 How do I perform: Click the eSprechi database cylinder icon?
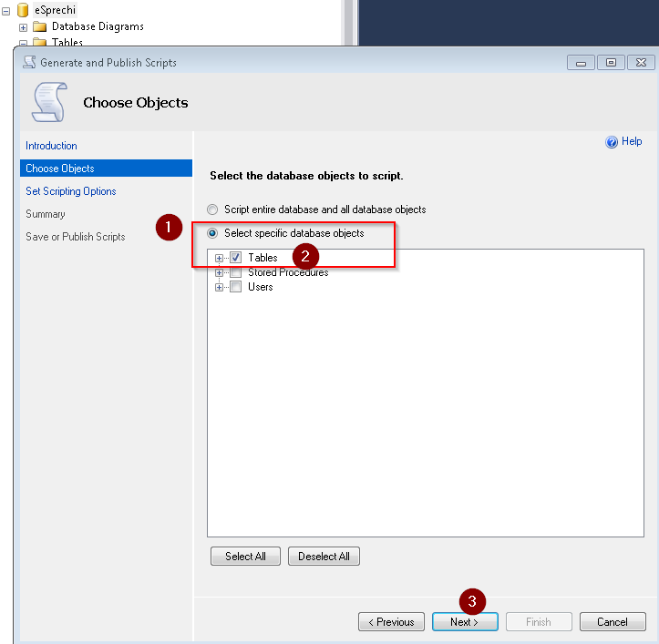[24, 10]
